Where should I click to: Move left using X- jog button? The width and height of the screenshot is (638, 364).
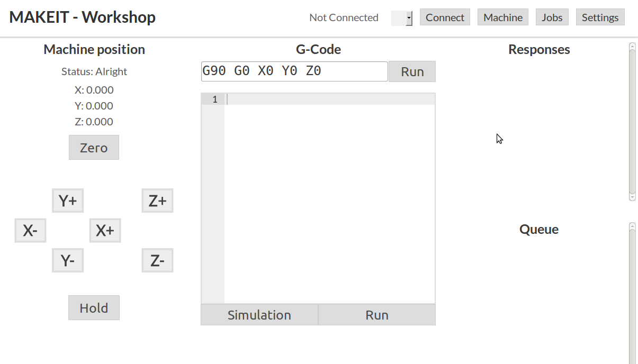point(30,231)
